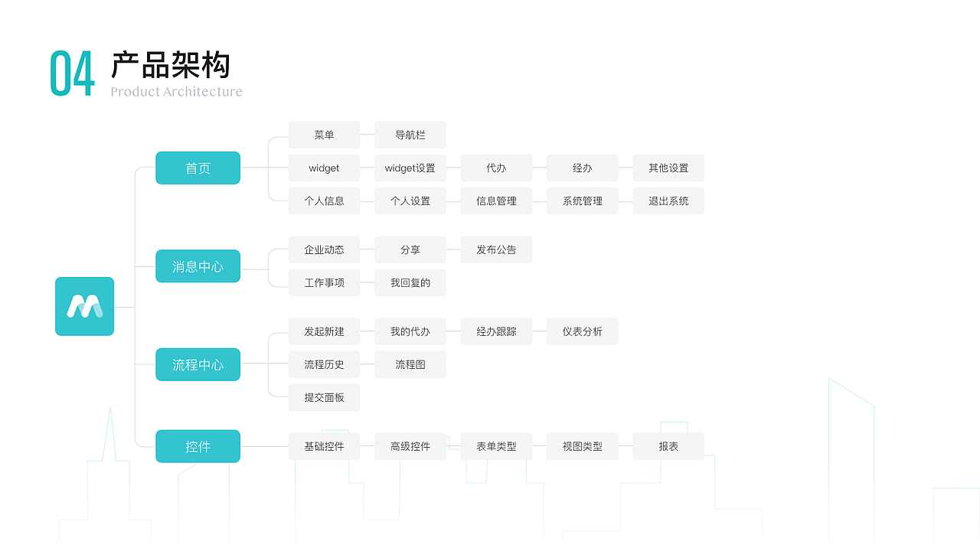Click the teal M logo icon
This screenshot has height=551, width=980.
84,306
